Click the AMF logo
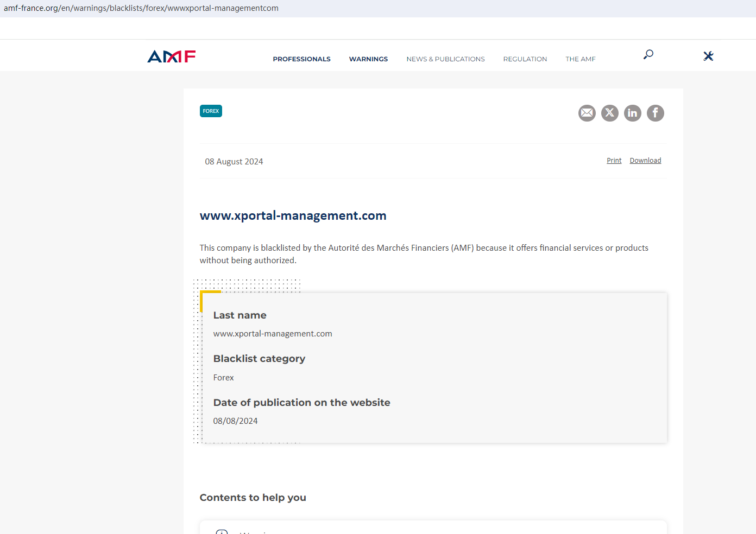 (x=171, y=56)
